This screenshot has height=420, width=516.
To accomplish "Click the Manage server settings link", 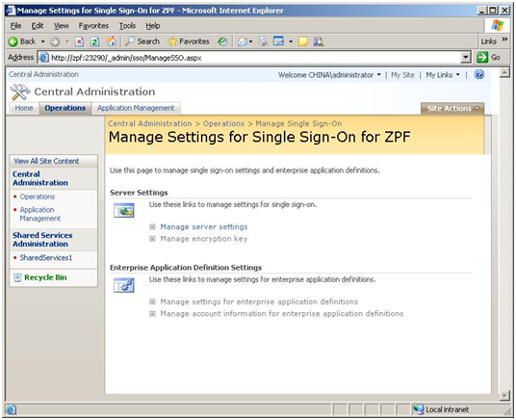I will click(204, 227).
